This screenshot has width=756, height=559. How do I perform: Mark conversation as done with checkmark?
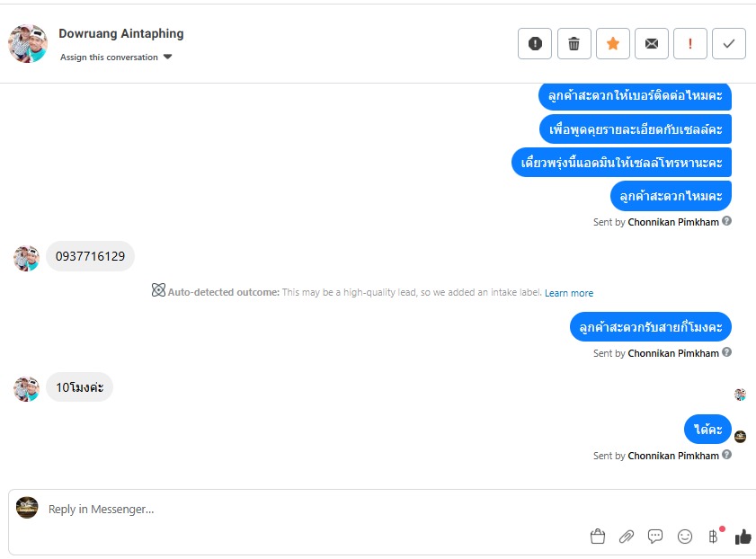pyautogui.click(x=729, y=43)
